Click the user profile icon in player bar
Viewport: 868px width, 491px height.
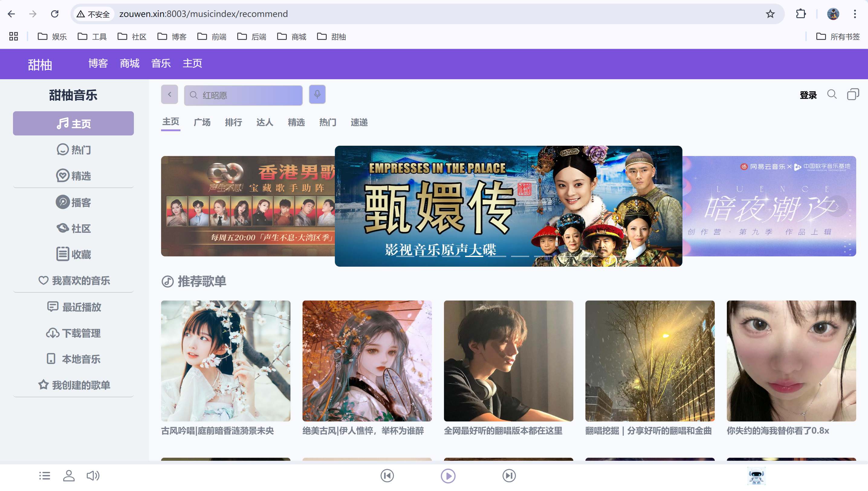point(69,476)
